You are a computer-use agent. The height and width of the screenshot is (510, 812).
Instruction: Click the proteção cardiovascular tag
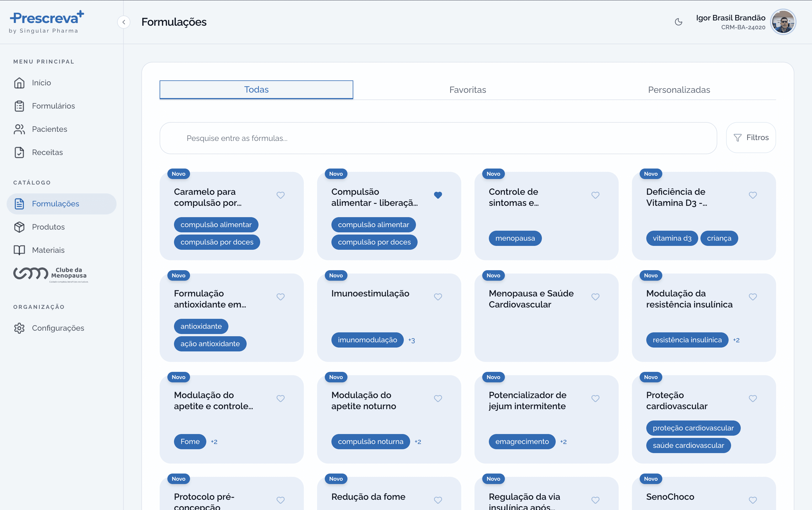click(693, 428)
